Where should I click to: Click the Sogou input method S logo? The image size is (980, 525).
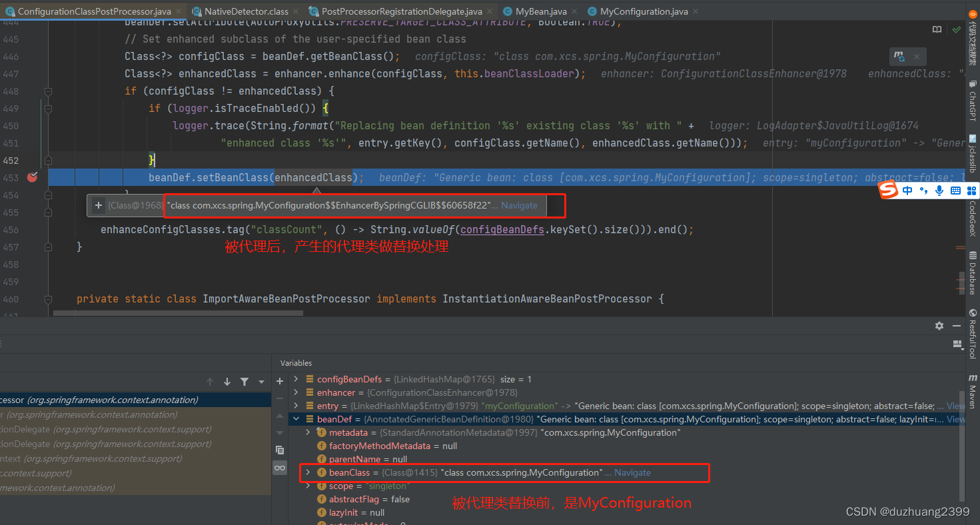click(889, 191)
